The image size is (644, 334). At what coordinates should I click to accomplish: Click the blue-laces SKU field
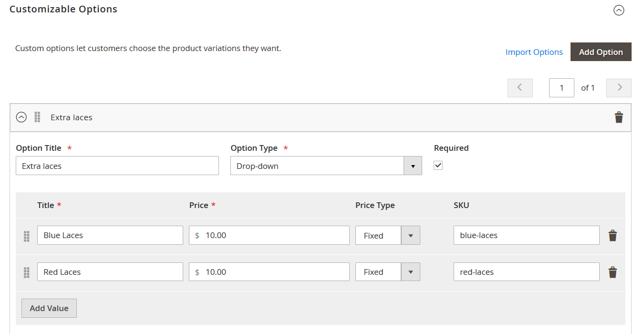pos(527,235)
